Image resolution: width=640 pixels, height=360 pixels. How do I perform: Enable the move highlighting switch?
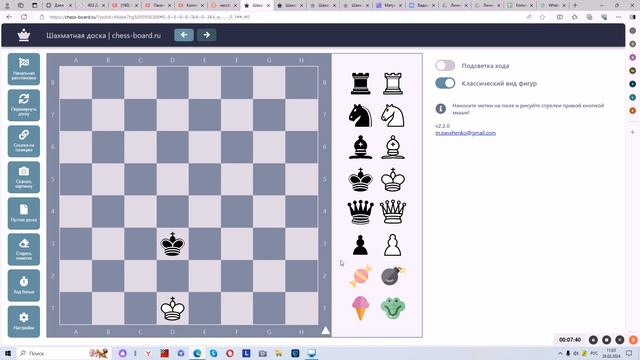(x=445, y=65)
